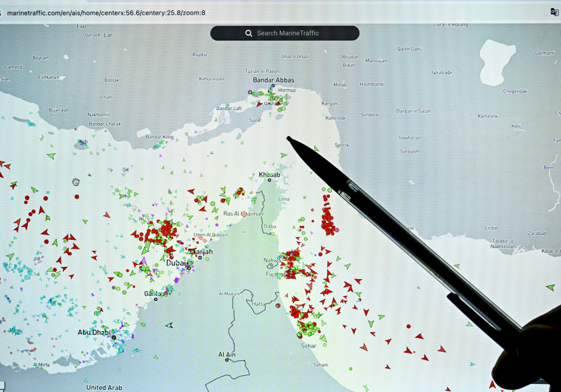Select the green vessel at the far right edge
The height and width of the screenshot is (392, 561).
[x=550, y=287]
